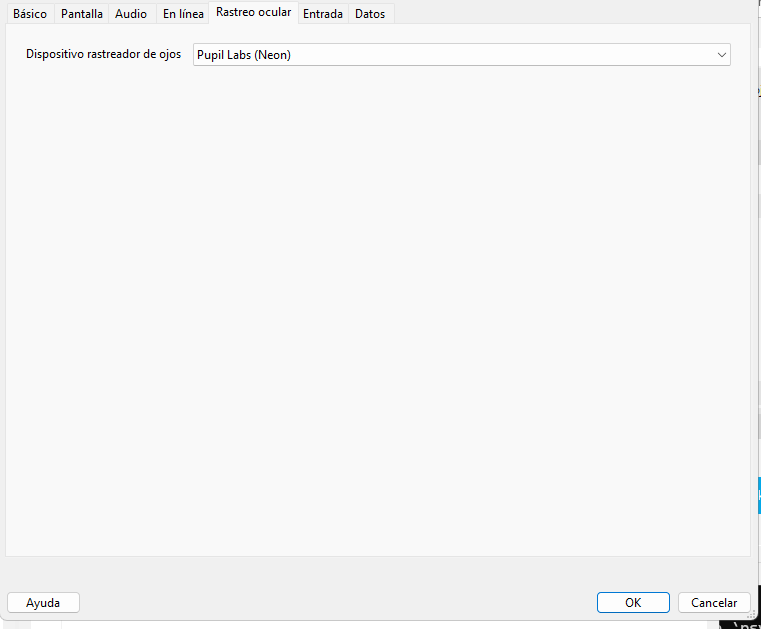Confirm settings with the OK button

coord(633,603)
